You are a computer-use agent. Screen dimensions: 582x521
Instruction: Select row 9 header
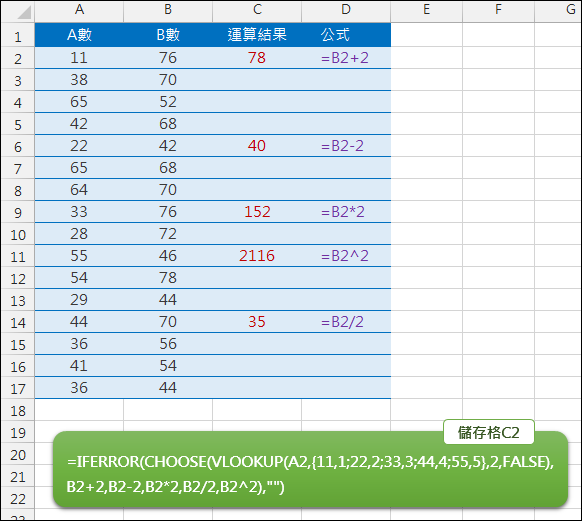click(x=18, y=212)
